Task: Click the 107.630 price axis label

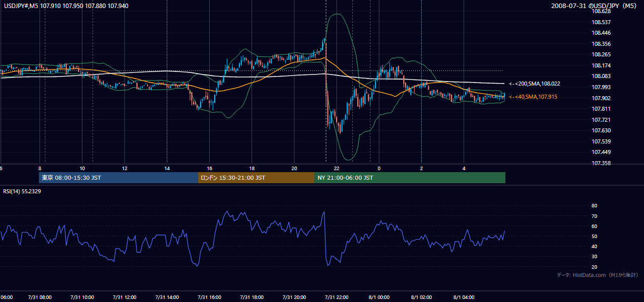Action: [x=602, y=130]
